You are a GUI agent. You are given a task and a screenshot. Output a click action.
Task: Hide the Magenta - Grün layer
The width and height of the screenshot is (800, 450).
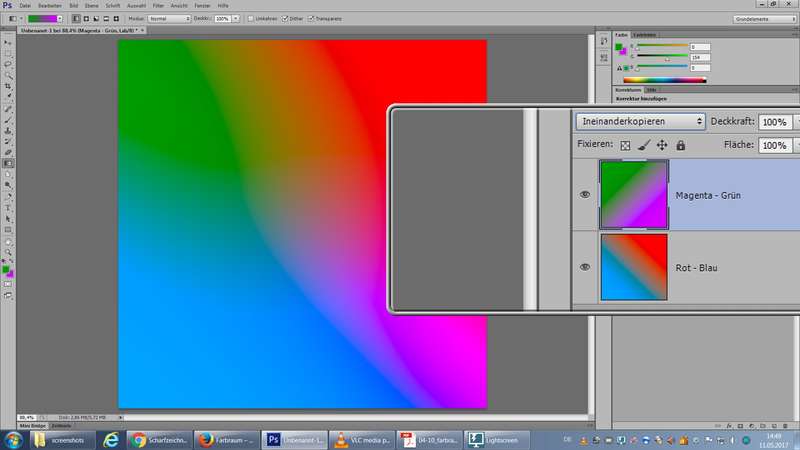pyautogui.click(x=586, y=195)
